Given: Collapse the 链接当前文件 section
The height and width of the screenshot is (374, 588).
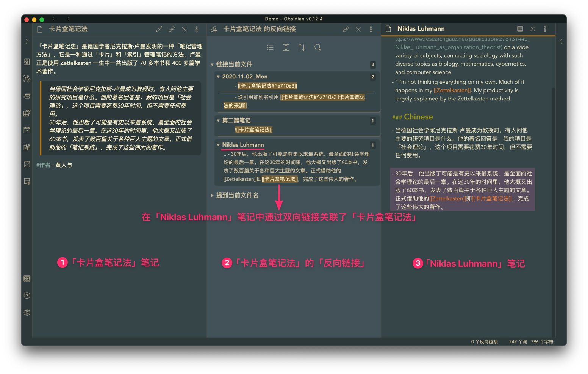Looking at the screenshot, I should [212, 64].
